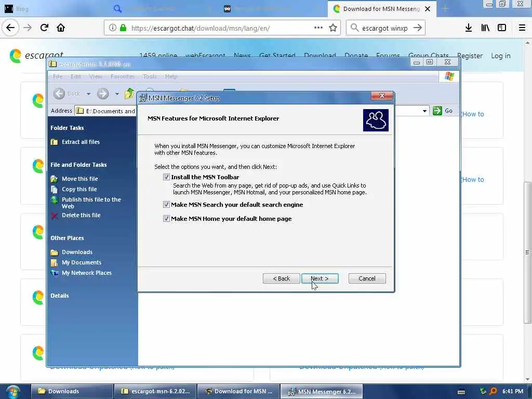Toggle Firefox sidebar icon
The width and height of the screenshot is (532, 399).
[502, 28]
